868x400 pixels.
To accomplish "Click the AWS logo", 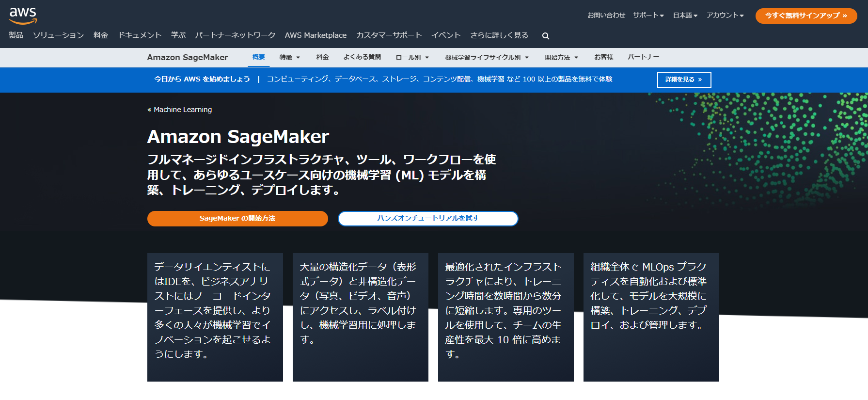I will [23, 16].
